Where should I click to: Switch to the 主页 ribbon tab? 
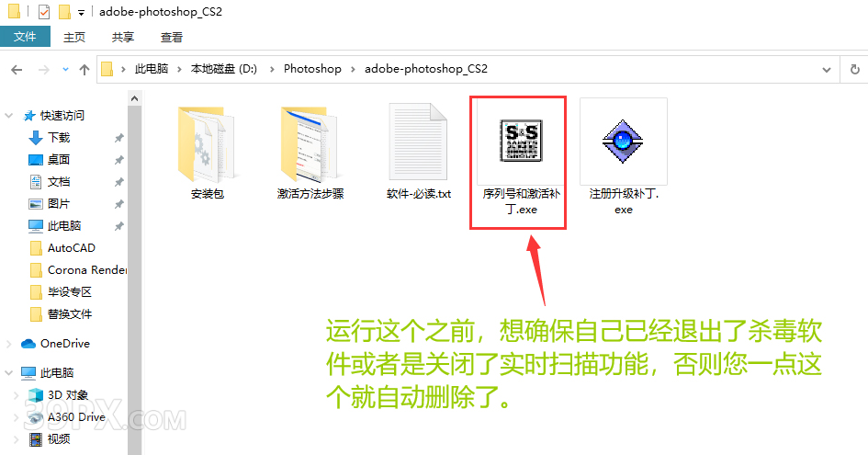74,37
